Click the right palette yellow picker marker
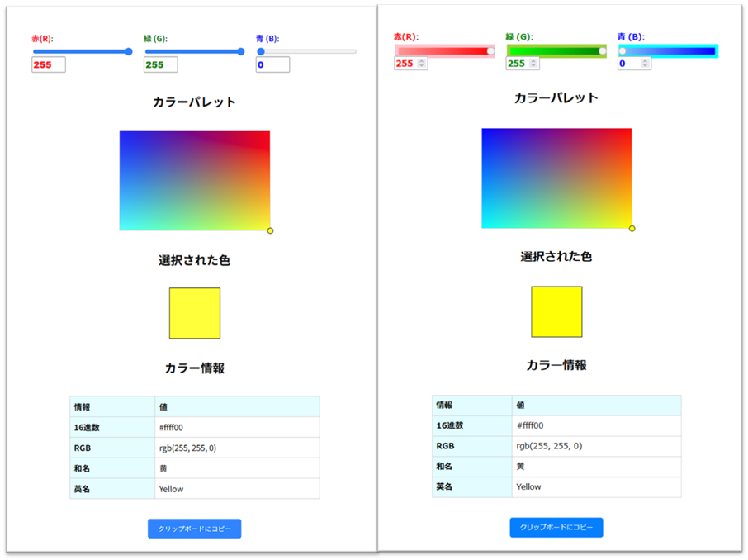Viewport: 748px width, 560px height. 632,229
